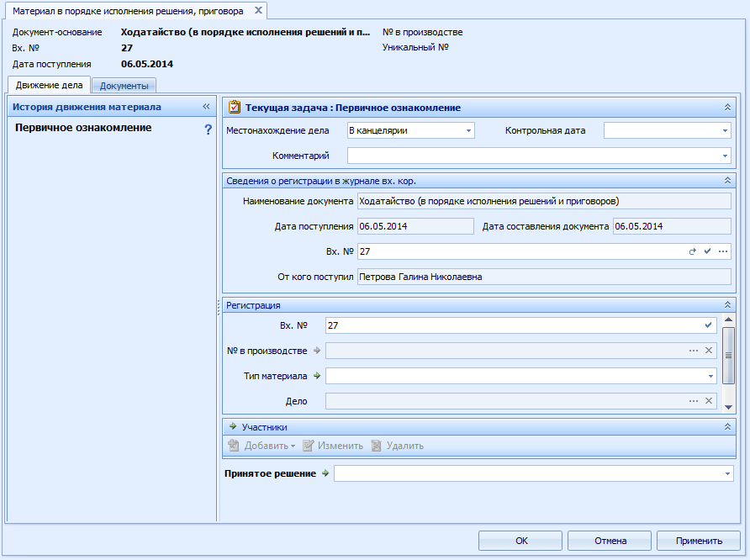750x560 pixels.
Task: Click the panel splitter handle beside Регистрация
Action: [219, 307]
